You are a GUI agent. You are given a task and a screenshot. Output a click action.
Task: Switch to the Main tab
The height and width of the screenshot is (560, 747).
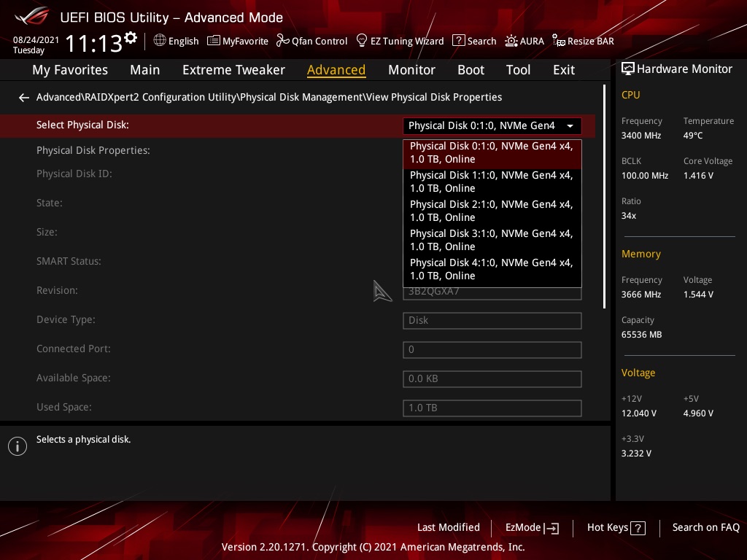(x=145, y=70)
